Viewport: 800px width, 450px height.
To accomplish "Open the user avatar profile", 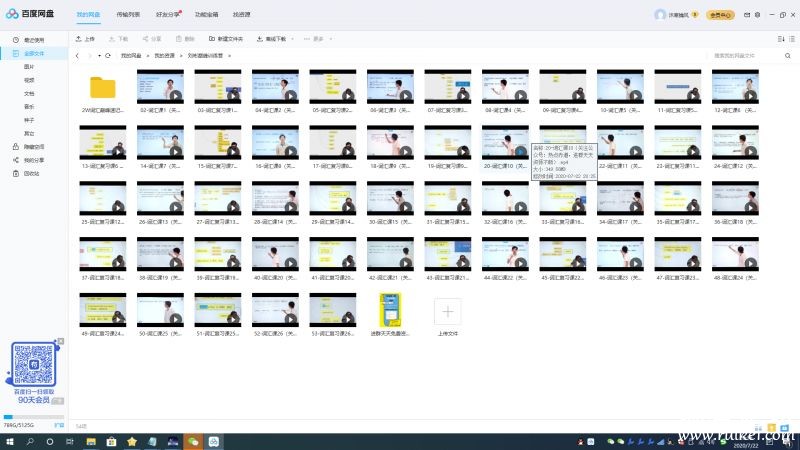I will pos(660,15).
